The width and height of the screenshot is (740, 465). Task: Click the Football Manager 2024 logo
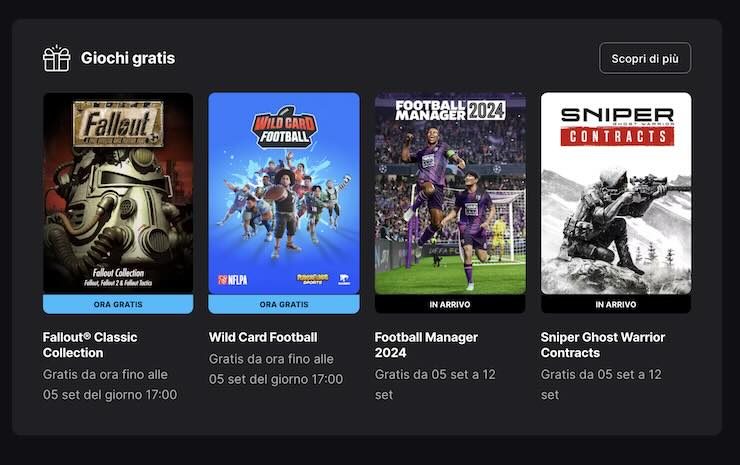point(450,110)
